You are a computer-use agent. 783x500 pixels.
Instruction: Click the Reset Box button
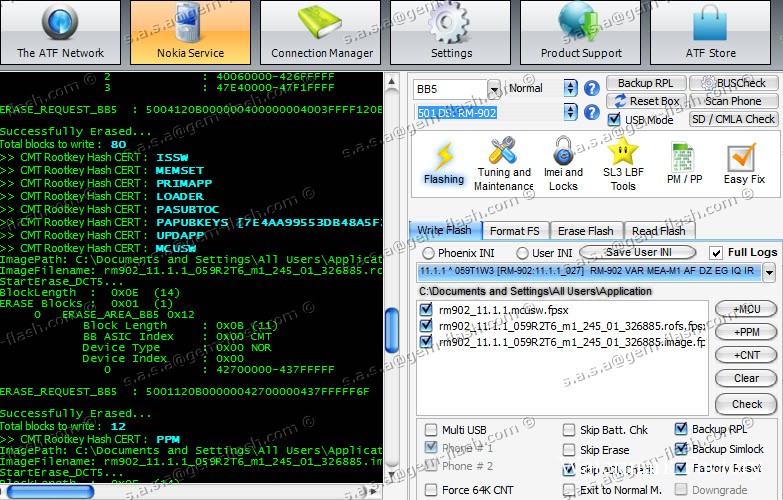pos(646,101)
